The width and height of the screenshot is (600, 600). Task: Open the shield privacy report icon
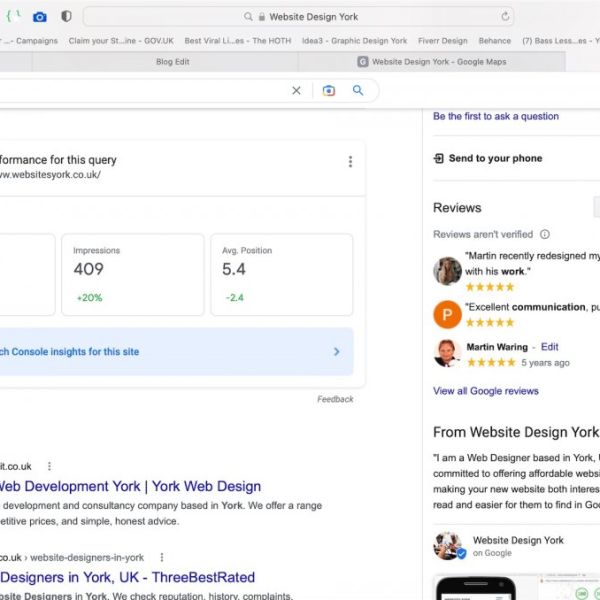coord(66,16)
